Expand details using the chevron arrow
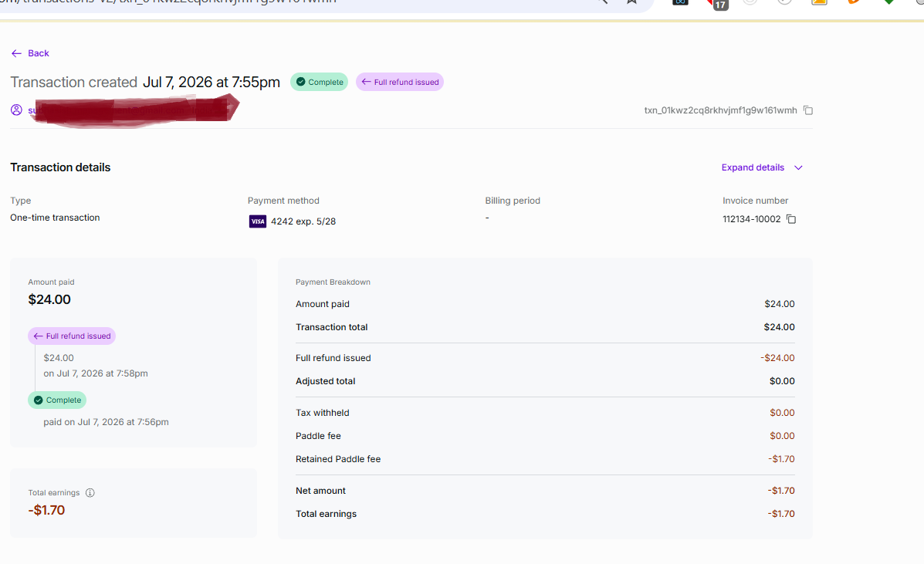 pyautogui.click(x=798, y=167)
